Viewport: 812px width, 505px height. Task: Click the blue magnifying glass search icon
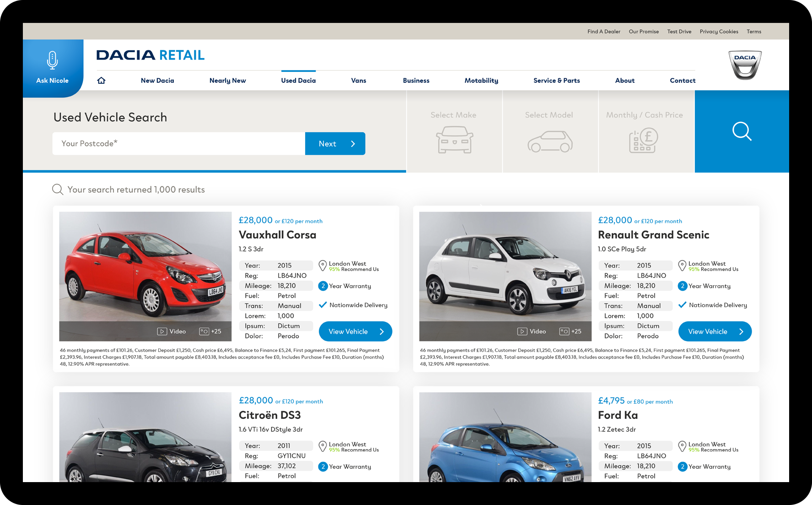[x=742, y=131]
